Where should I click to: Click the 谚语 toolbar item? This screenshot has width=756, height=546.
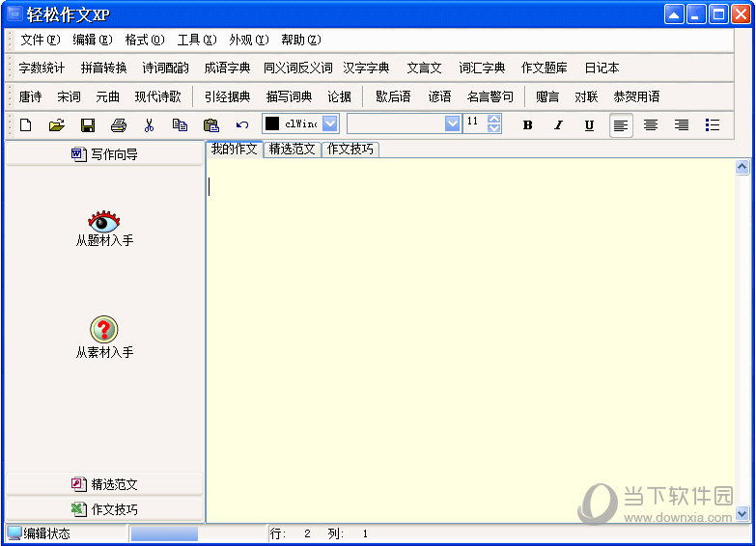(x=439, y=96)
